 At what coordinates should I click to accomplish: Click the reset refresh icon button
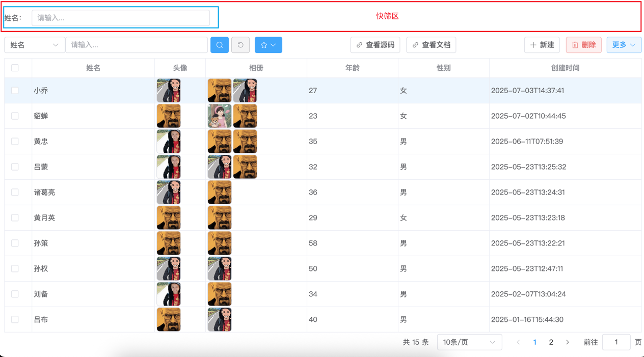(x=240, y=45)
